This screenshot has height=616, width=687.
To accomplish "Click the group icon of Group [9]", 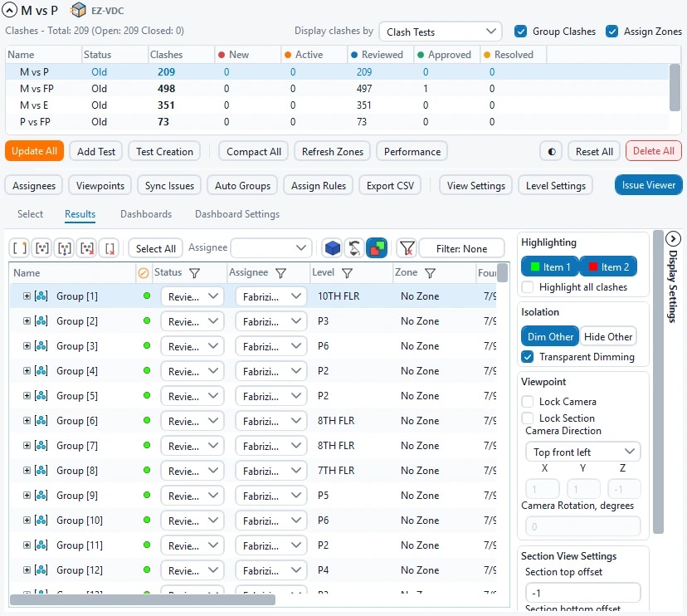I will pos(41,496).
